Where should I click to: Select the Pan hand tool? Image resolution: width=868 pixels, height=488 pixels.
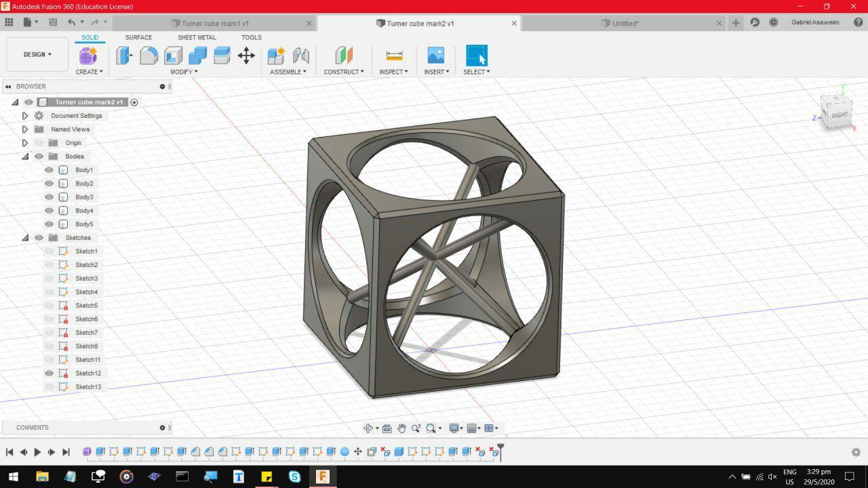[x=401, y=428]
